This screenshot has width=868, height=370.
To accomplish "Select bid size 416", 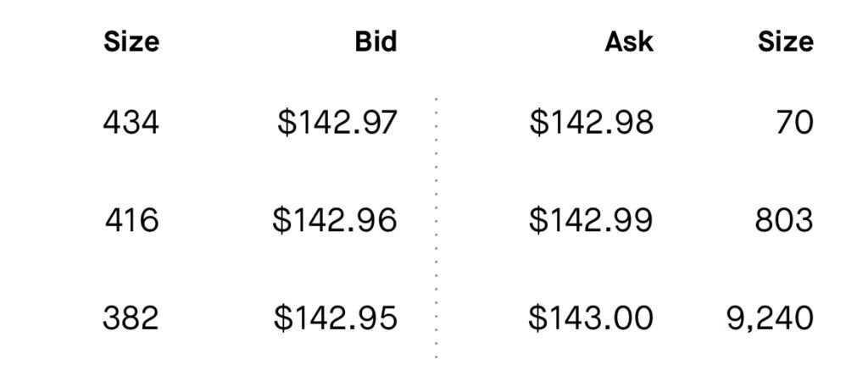I will (131, 220).
